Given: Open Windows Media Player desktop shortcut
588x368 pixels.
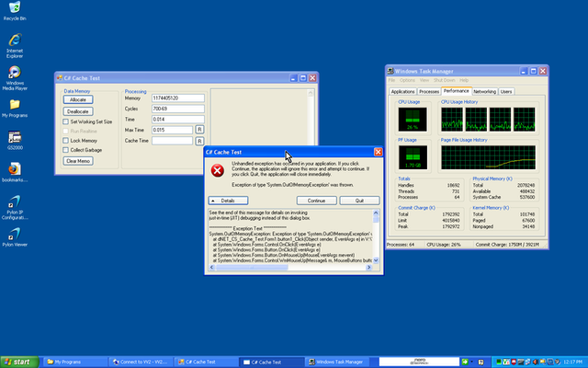Looking at the screenshot, I should [15, 77].
